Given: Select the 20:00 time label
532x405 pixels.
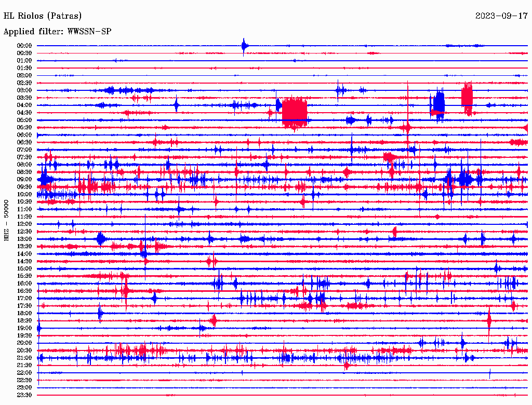Looking at the screenshot, I should (x=24, y=343).
